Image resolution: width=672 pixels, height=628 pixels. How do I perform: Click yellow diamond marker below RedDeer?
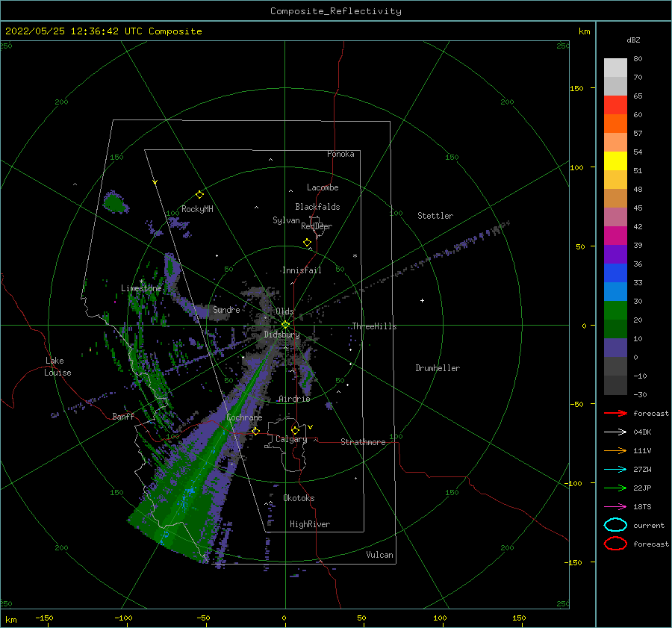coord(307,243)
